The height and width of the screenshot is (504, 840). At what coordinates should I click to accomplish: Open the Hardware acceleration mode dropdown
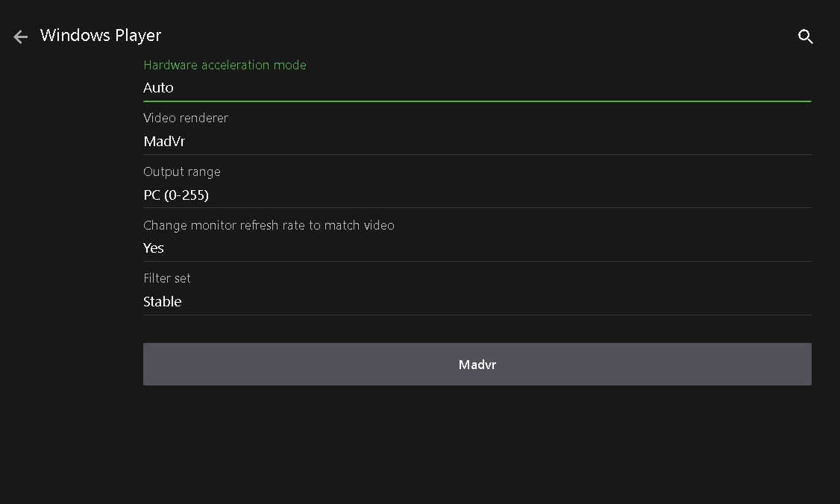(x=477, y=88)
